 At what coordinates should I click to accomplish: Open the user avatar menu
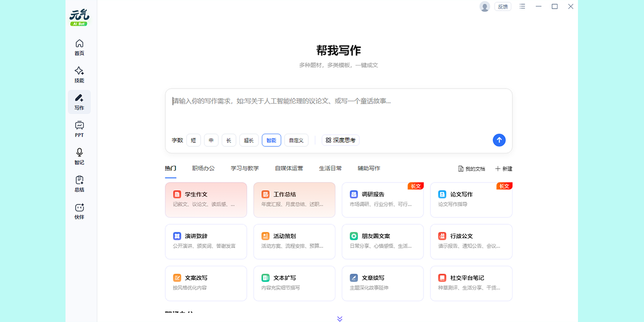(x=484, y=6)
